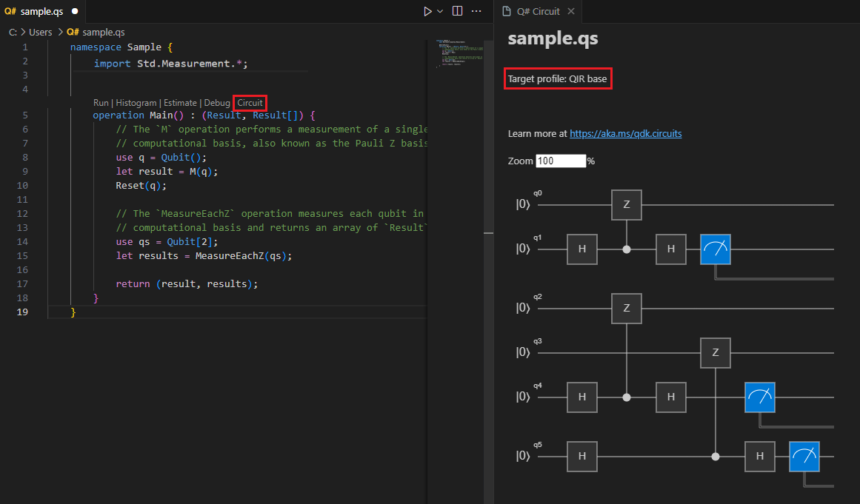Switch to the sample.qs editor tab
Image resolution: width=860 pixels, height=504 pixels.
41,11
